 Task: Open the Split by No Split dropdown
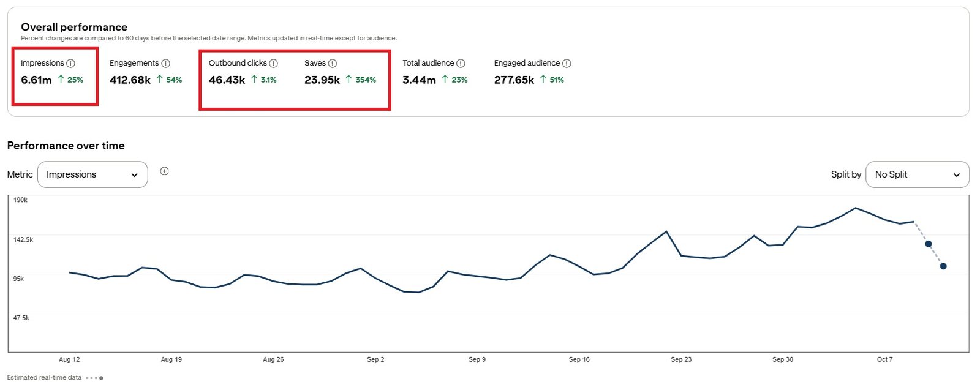pos(917,174)
